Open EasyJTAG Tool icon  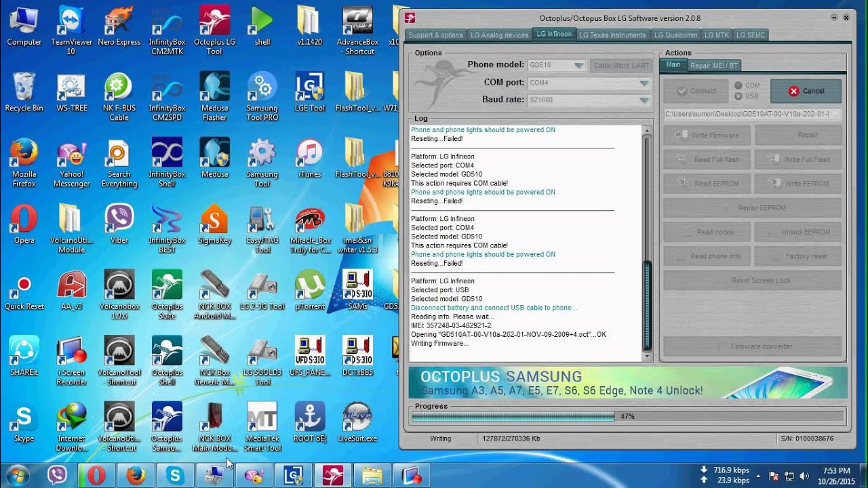(262, 230)
